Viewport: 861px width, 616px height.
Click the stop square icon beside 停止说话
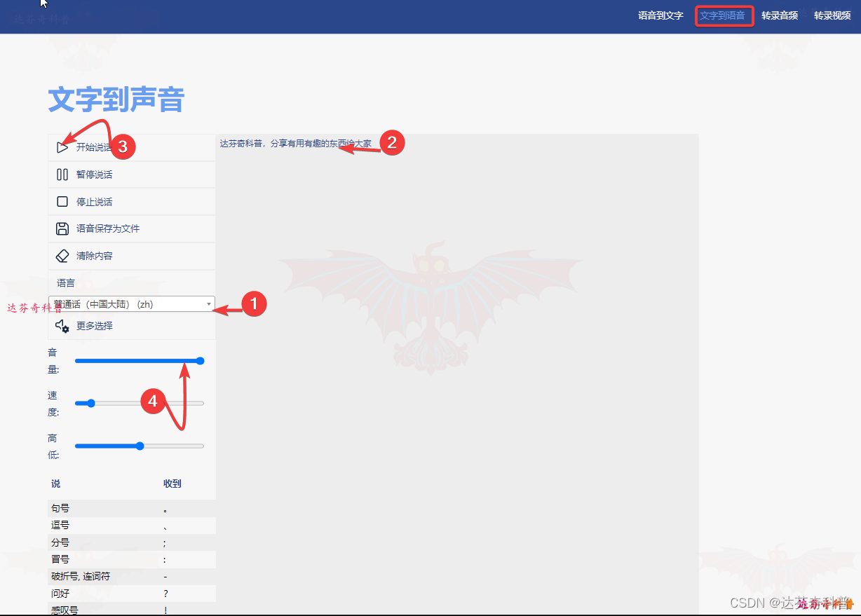tap(62, 202)
